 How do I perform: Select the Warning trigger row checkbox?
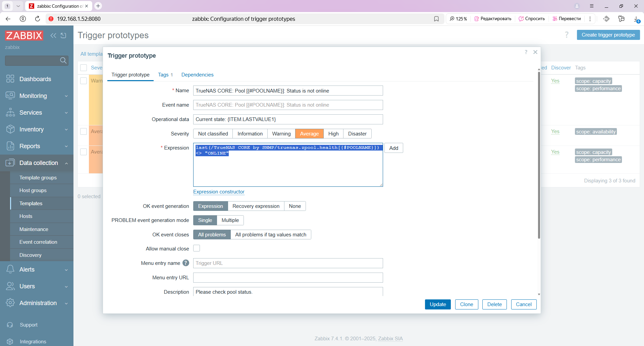tap(84, 81)
